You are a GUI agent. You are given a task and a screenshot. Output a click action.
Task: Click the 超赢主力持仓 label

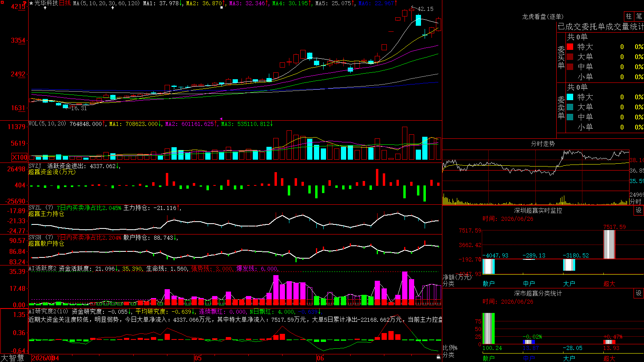click(46, 214)
